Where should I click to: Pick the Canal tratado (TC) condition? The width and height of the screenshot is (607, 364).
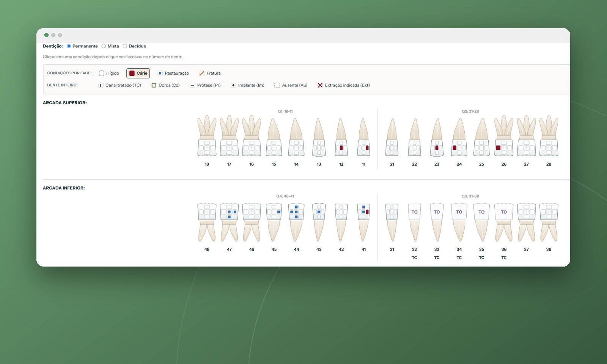[x=120, y=85]
